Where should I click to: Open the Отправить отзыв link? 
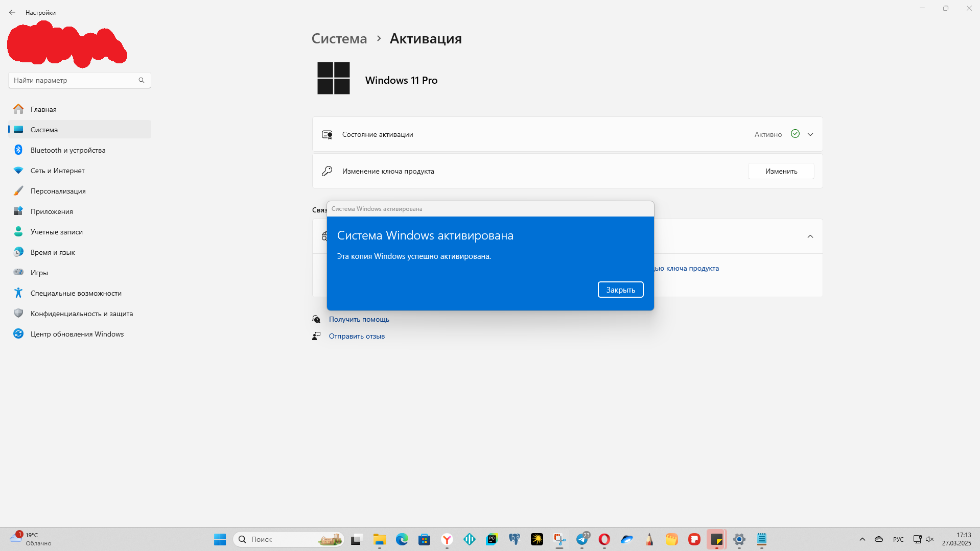tap(357, 336)
